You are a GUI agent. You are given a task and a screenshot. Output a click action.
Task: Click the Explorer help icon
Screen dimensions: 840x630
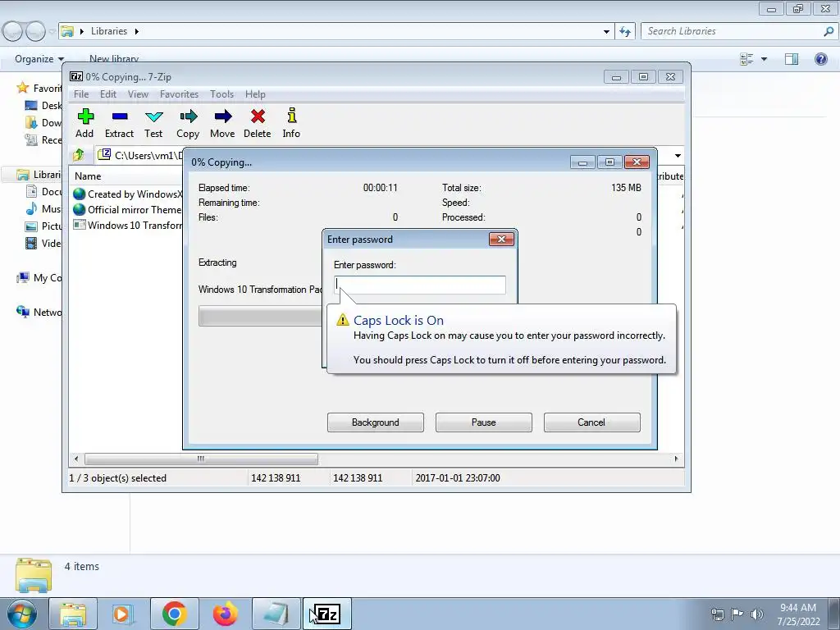pos(820,59)
